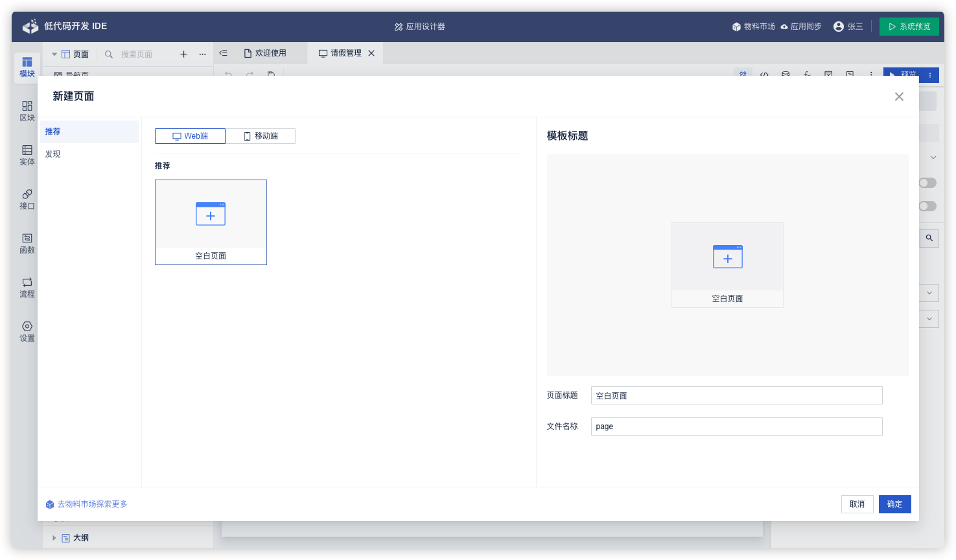Collapse the 页面 panel dropdown arrow

(54, 54)
